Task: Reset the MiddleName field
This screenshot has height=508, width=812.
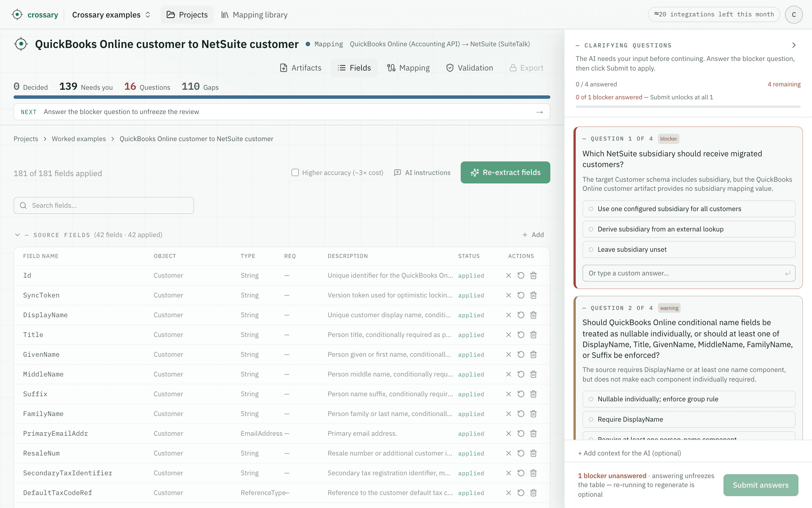Action: coord(521,374)
